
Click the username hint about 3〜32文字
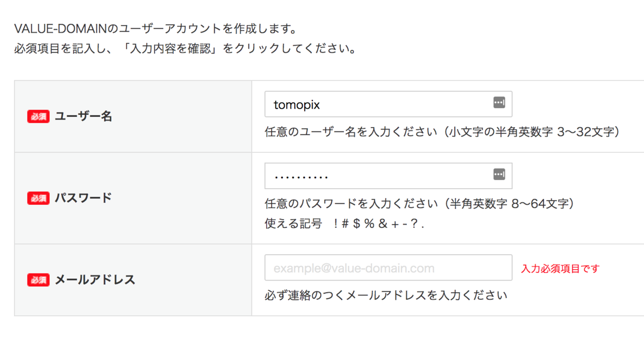coord(442,132)
